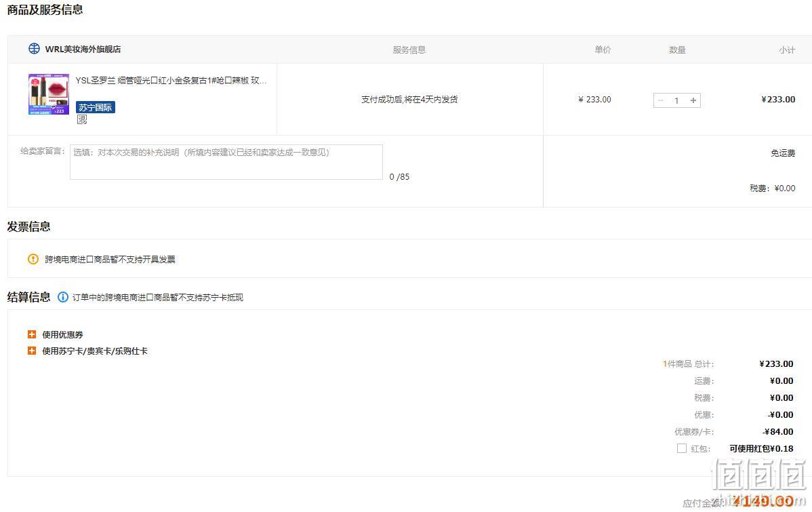This screenshot has width=812, height=512.
Task: Focus the quantity field showing 1
Action: pyautogui.click(x=677, y=100)
